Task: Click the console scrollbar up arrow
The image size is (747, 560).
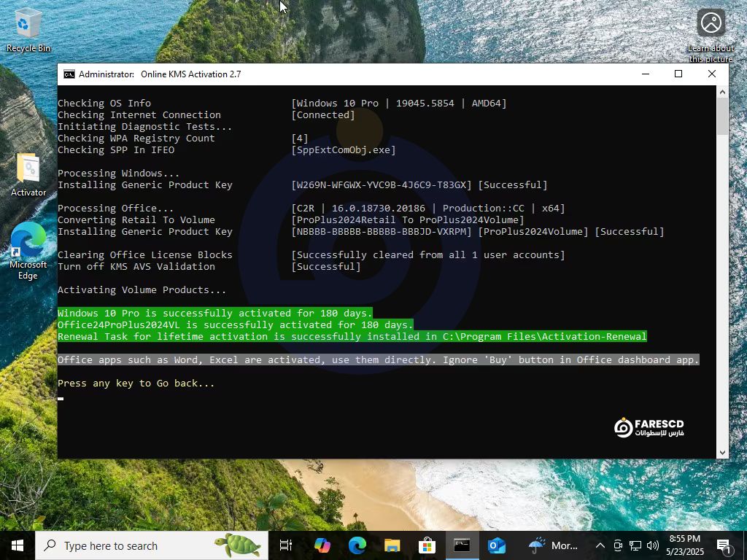Action: pyautogui.click(x=722, y=92)
